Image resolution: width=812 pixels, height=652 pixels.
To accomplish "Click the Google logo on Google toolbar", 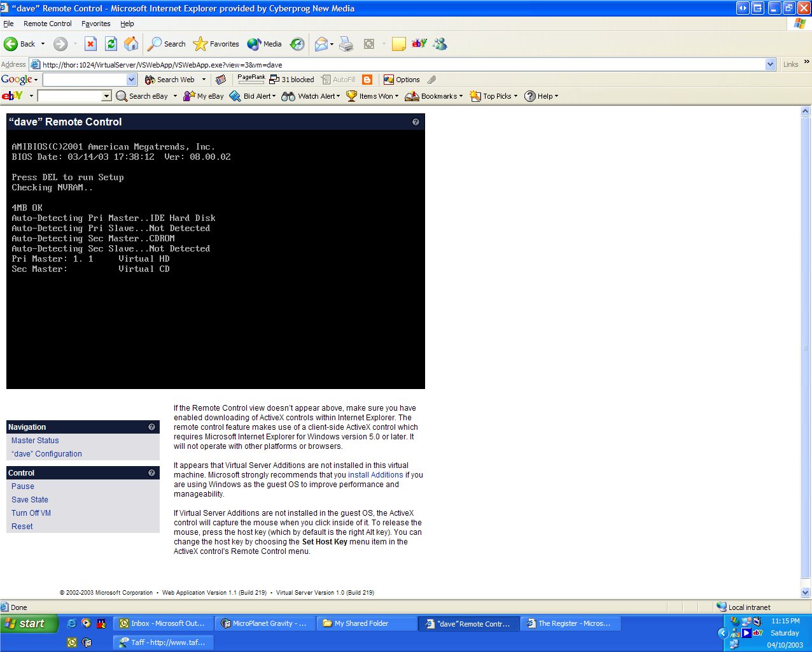I will 17,80.
